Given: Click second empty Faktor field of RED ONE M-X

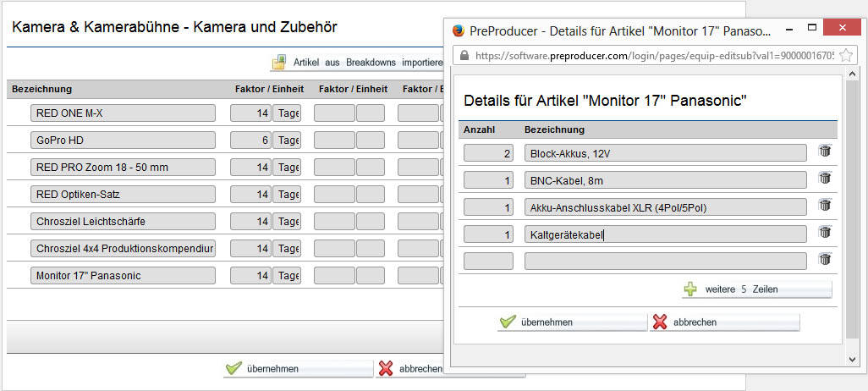Looking at the screenshot, I should click(x=334, y=113).
